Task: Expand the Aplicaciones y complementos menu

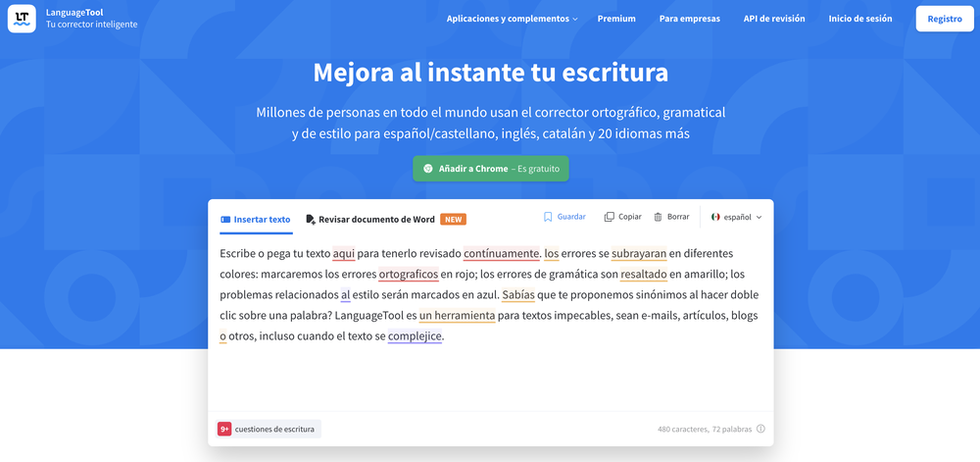Action: pos(512,19)
